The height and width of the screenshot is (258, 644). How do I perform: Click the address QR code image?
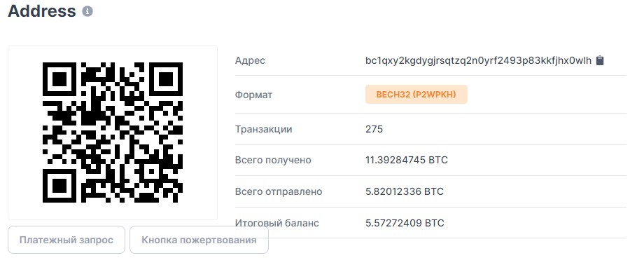(x=113, y=133)
